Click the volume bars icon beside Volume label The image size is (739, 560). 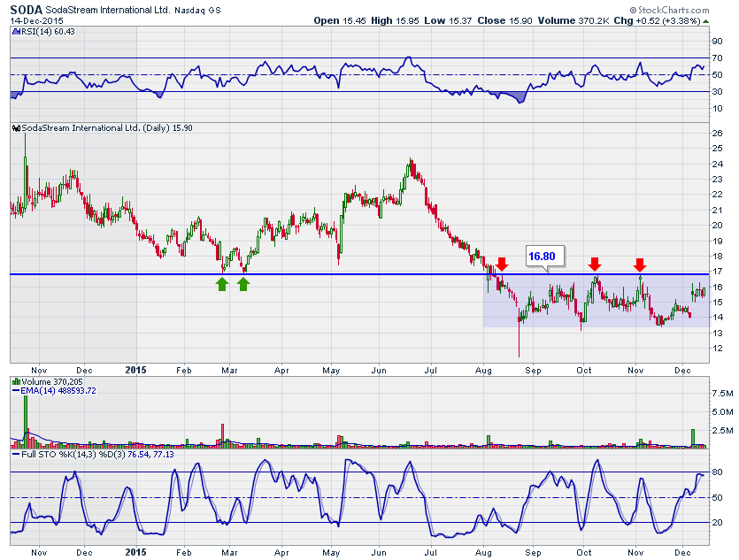pyautogui.click(x=14, y=380)
